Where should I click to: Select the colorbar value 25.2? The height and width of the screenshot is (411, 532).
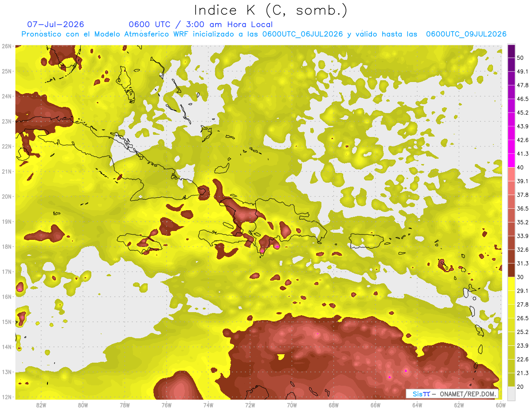click(523, 332)
